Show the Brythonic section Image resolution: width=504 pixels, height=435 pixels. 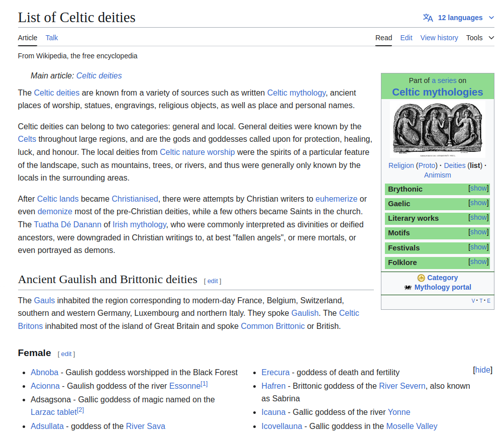coord(478,188)
